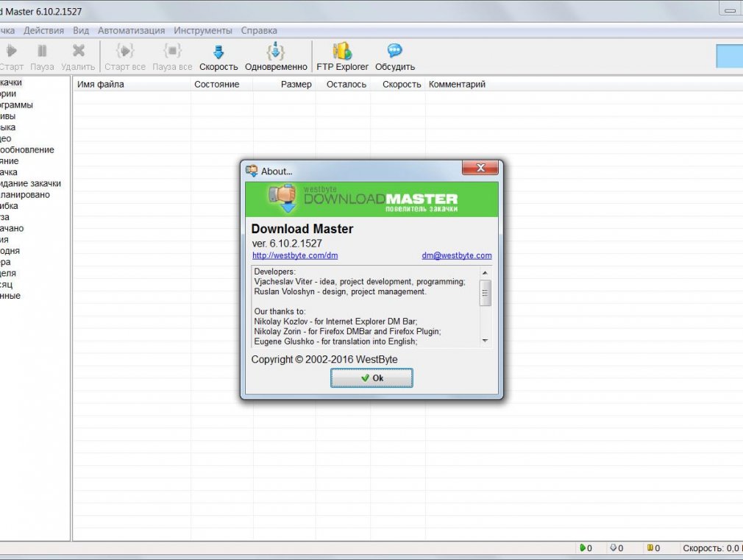
Task: Click the Vjacheslav Viter credits line
Action: [x=360, y=282]
